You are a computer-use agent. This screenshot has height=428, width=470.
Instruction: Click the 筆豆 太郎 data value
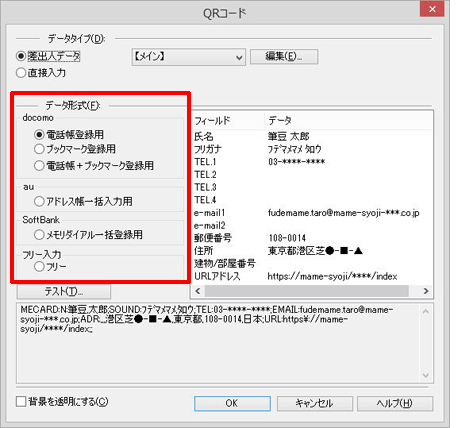(289, 136)
